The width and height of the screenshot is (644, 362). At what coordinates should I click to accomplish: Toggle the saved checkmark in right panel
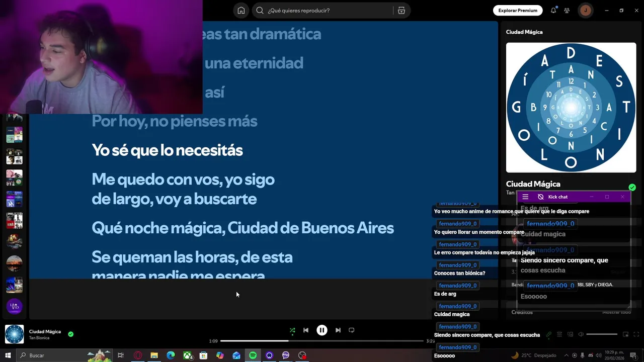pyautogui.click(x=632, y=188)
